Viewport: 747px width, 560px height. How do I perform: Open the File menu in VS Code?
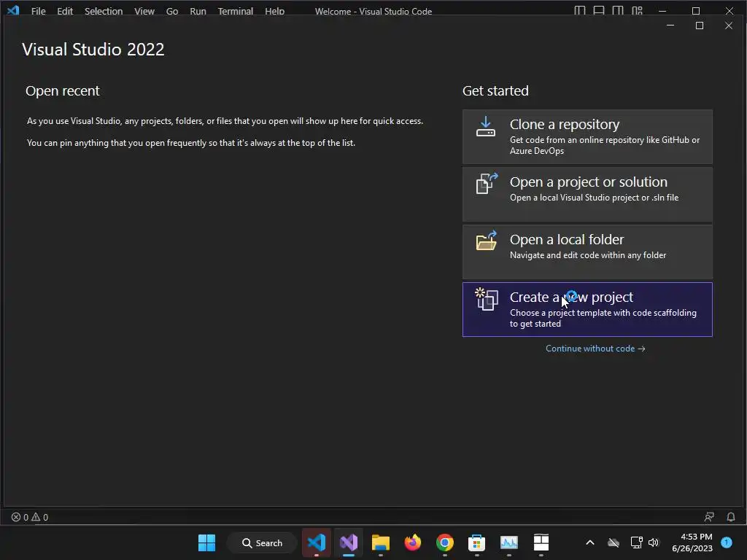coord(38,11)
